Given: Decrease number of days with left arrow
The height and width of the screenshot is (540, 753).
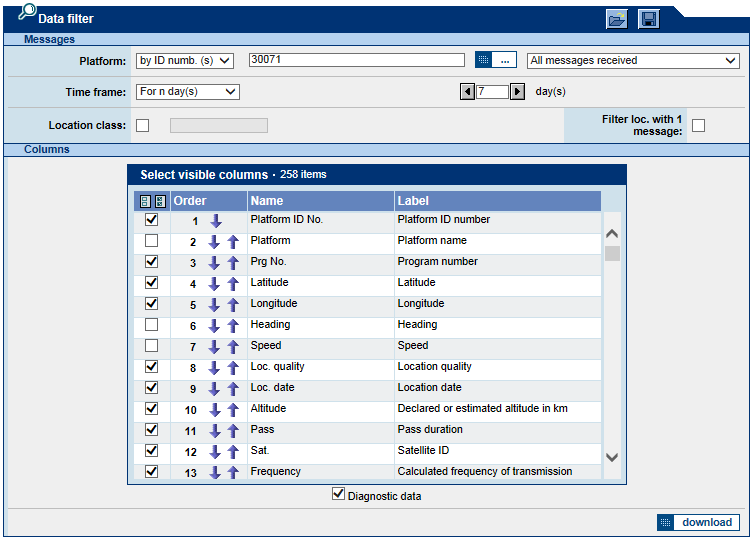Looking at the screenshot, I should pos(467,91).
